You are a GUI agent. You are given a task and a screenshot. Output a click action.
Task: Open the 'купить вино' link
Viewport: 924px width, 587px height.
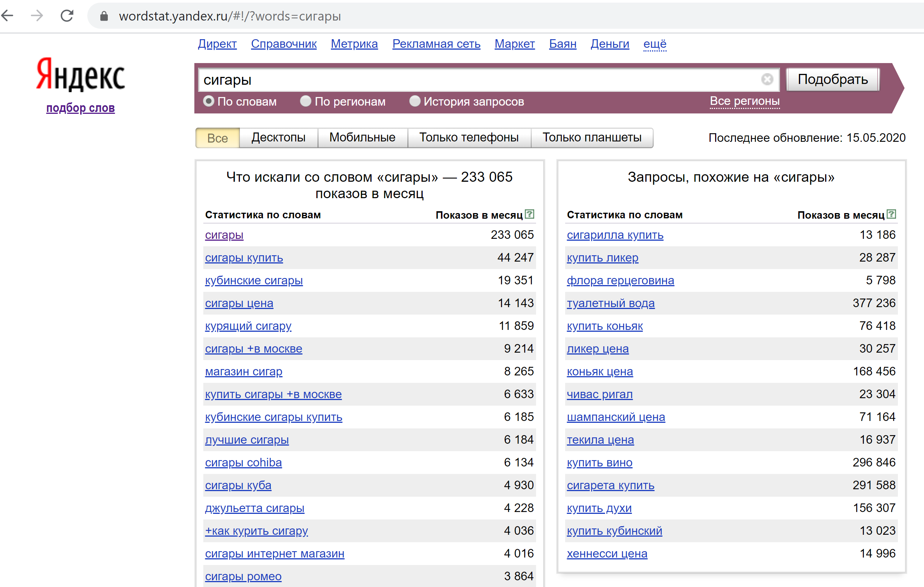(599, 463)
